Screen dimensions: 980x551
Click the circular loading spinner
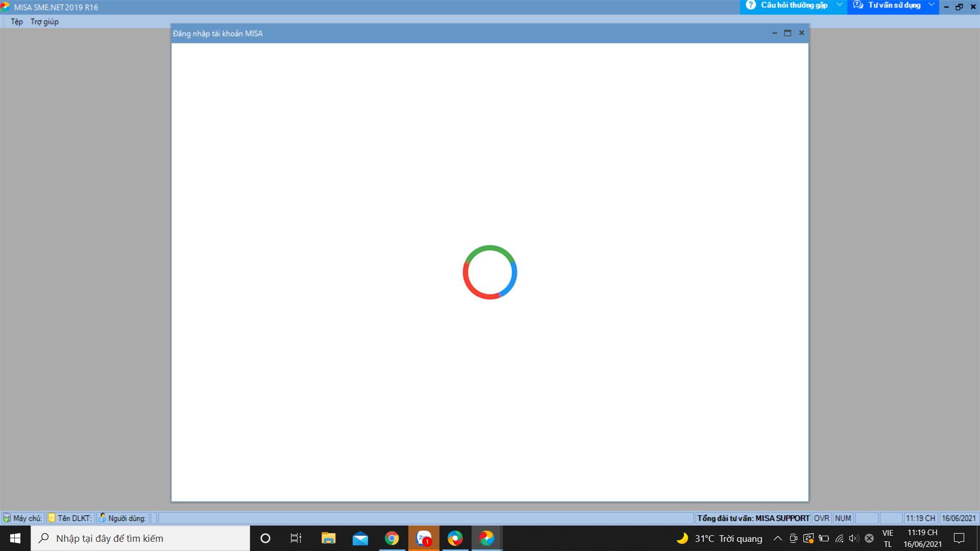490,272
